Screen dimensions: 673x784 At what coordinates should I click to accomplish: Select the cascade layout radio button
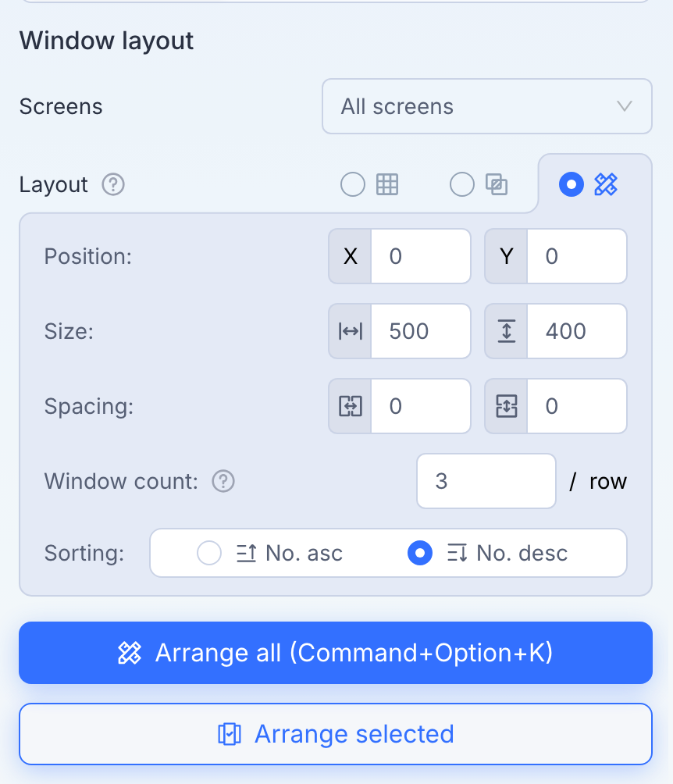[x=461, y=184]
